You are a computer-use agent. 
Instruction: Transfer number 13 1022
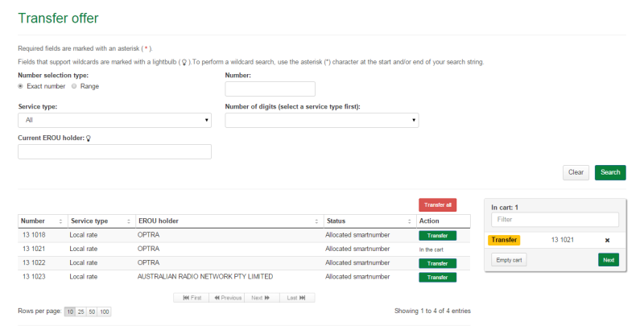pos(437,263)
